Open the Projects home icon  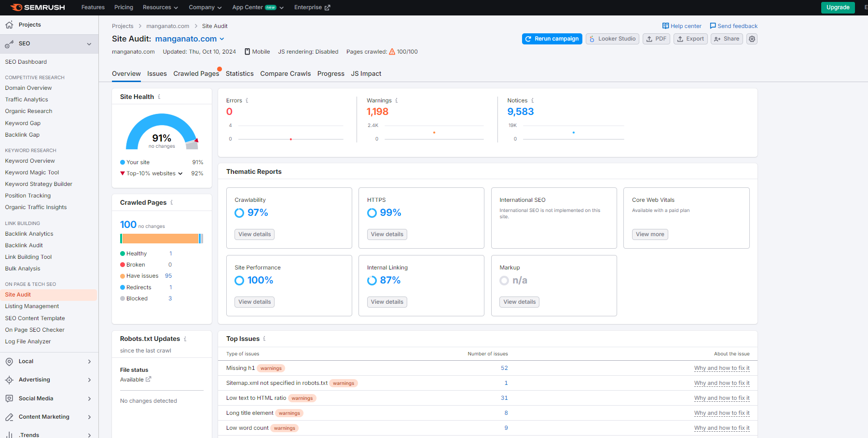coord(9,25)
